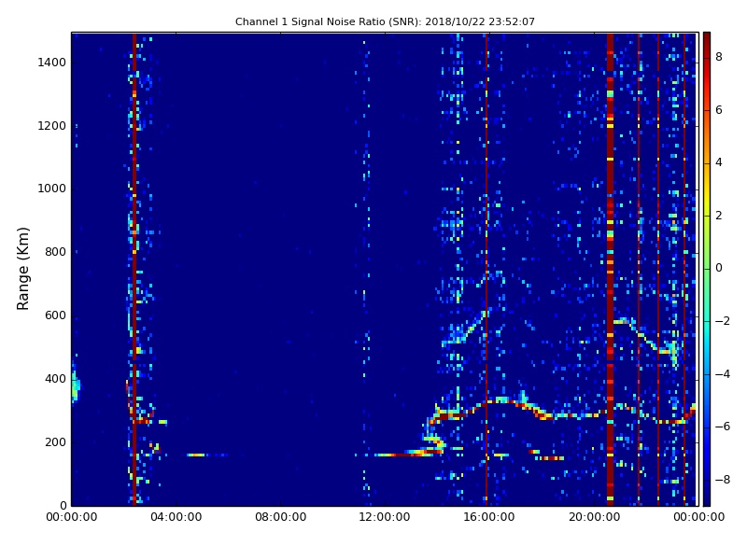Image resolution: width=747 pixels, height=560 pixels.
Task: Click the y-axis tick label '800'
Action: (x=55, y=252)
